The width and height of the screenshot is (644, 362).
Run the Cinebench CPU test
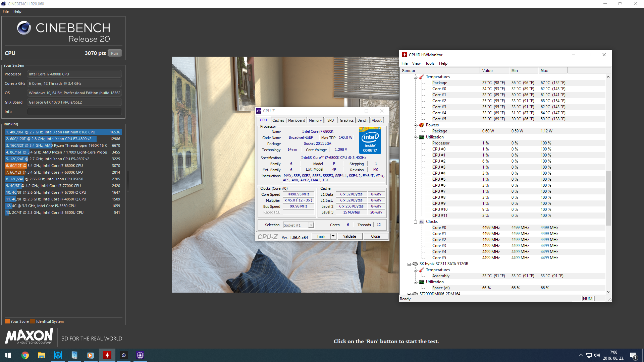(x=115, y=53)
